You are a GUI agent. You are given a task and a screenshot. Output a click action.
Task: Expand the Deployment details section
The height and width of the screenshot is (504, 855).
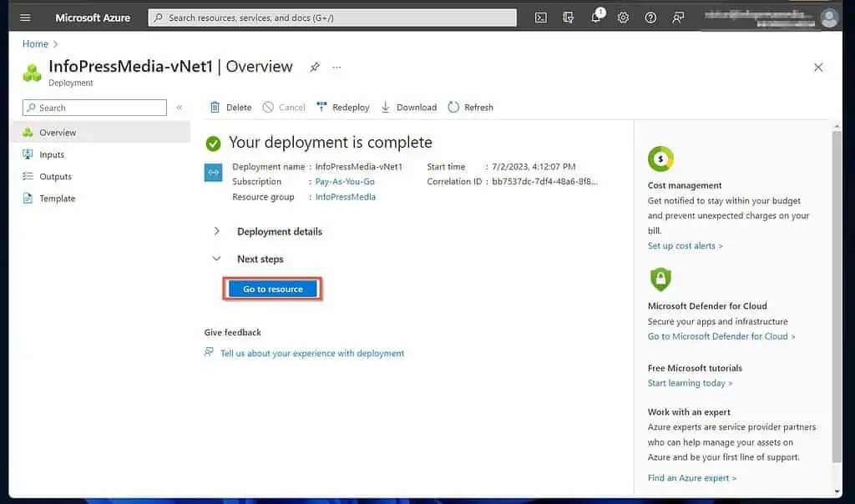[217, 231]
